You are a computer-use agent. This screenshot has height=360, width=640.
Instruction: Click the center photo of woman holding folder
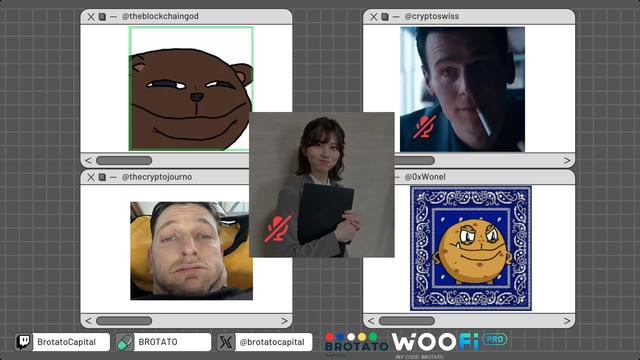pos(322,184)
